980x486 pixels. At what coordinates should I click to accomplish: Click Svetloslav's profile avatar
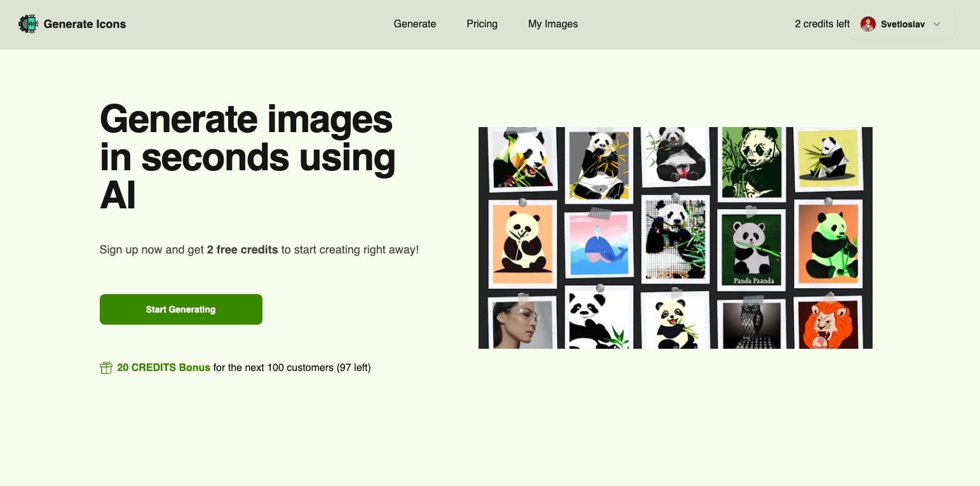868,24
